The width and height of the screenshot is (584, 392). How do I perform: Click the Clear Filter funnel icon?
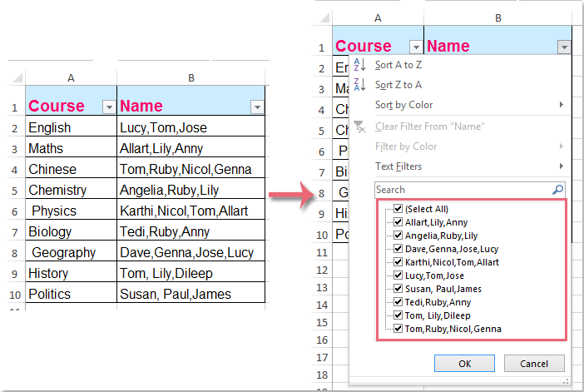(359, 127)
